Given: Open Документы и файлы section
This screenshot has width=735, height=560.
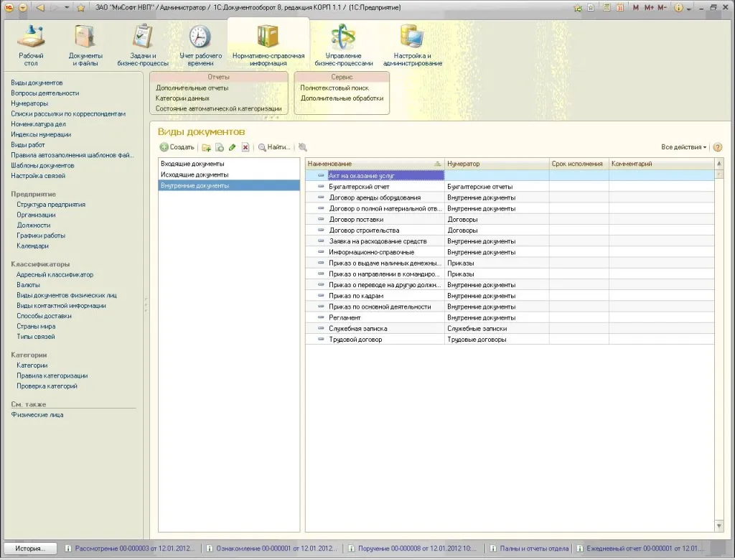Looking at the screenshot, I should coord(85,44).
